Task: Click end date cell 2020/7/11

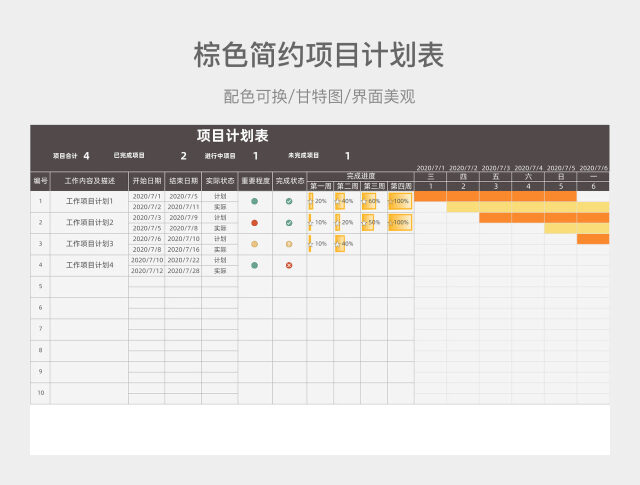Action: pyautogui.click(x=183, y=207)
